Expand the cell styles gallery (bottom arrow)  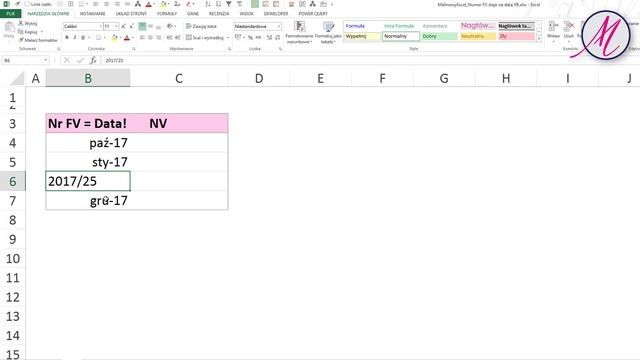(539, 39)
